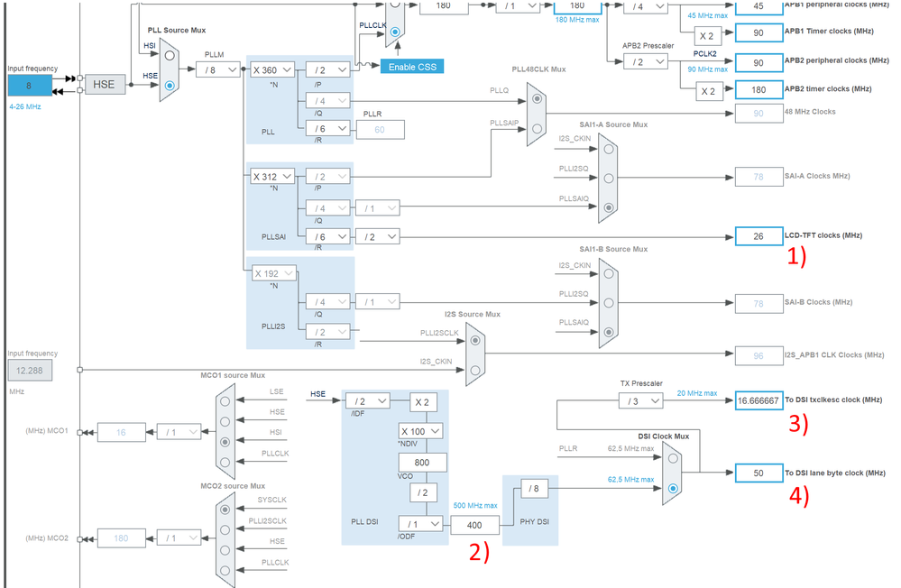Select PLLI2SQ in SAI1-A Source Mux
The image size is (901, 588).
609,179
